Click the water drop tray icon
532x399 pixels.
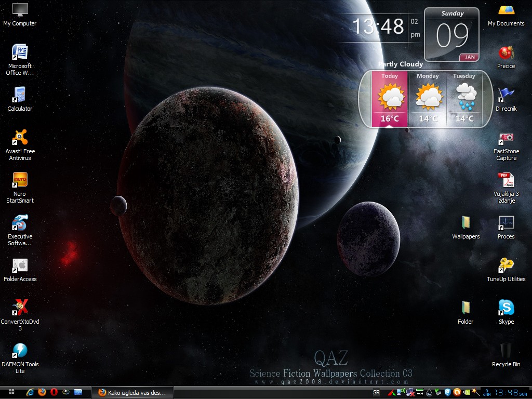[x=429, y=393]
